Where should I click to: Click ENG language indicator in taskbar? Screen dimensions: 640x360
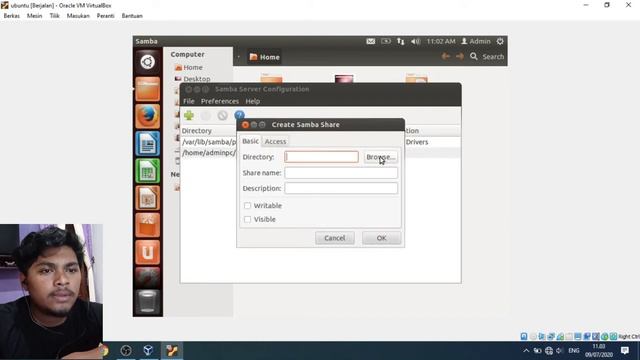coord(573,351)
